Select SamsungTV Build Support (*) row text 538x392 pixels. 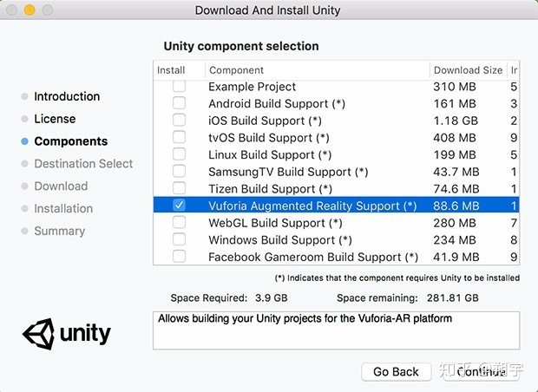point(288,172)
